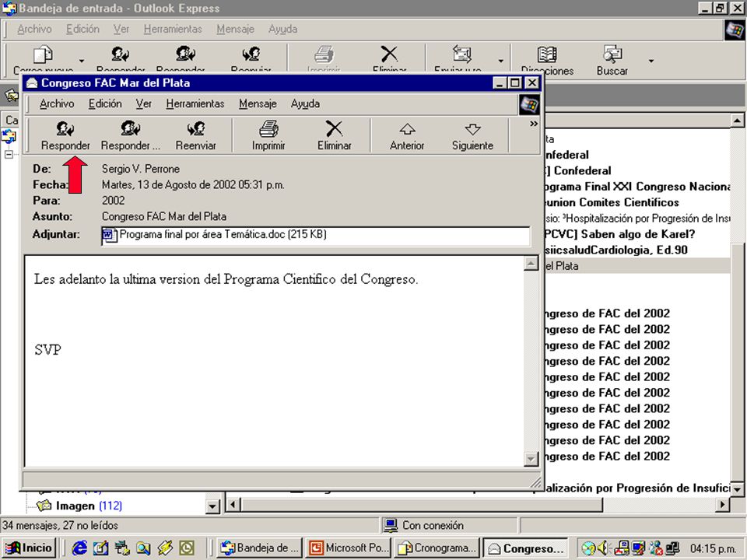
Task: Click left arrow of message list horizontal scrollbar
Action: (x=233, y=504)
